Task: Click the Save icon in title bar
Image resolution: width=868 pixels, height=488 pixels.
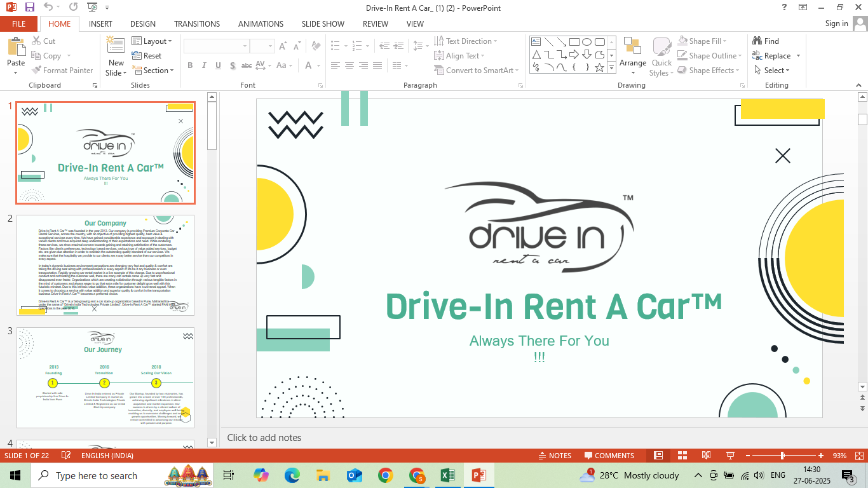Action: [x=30, y=8]
